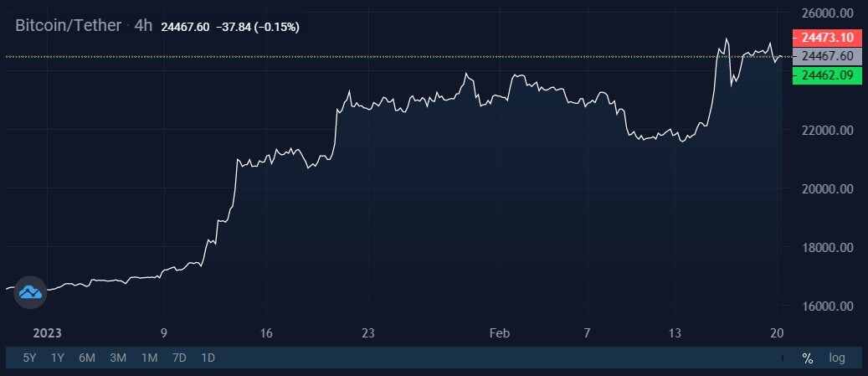868x376 pixels.
Task: Click the green 24462.09 bid price label
Action: (x=827, y=75)
